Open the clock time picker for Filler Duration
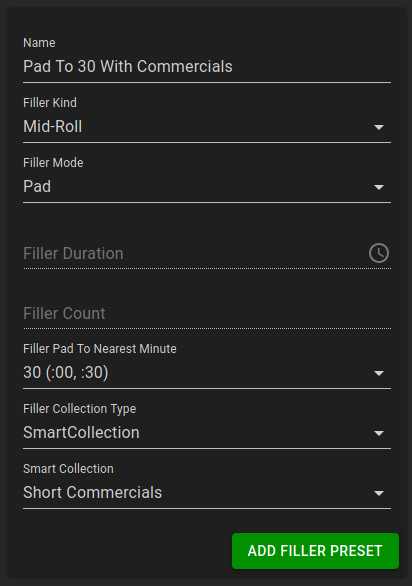Viewport: 412px width, 586px height. tap(379, 253)
